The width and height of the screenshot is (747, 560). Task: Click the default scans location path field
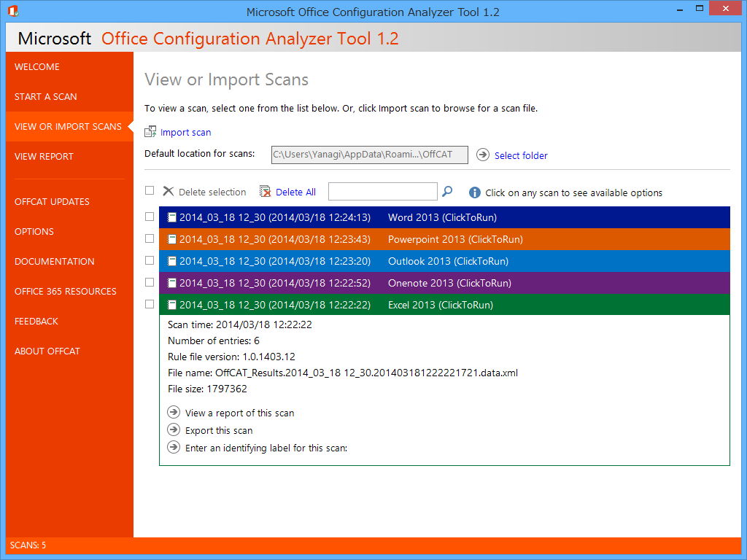tap(370, 155)
